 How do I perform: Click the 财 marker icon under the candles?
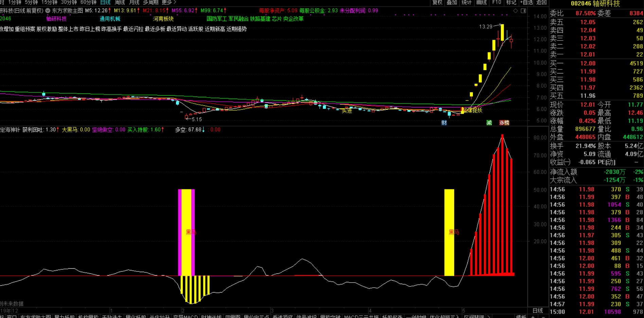(x=444, y=123)
